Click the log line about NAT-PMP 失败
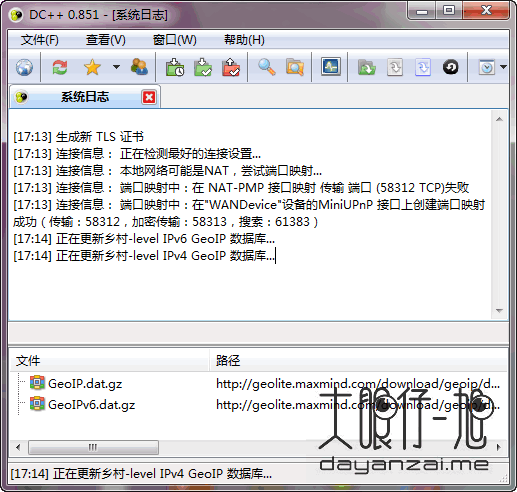Viewport: 517px width, 492px height. 241,188
